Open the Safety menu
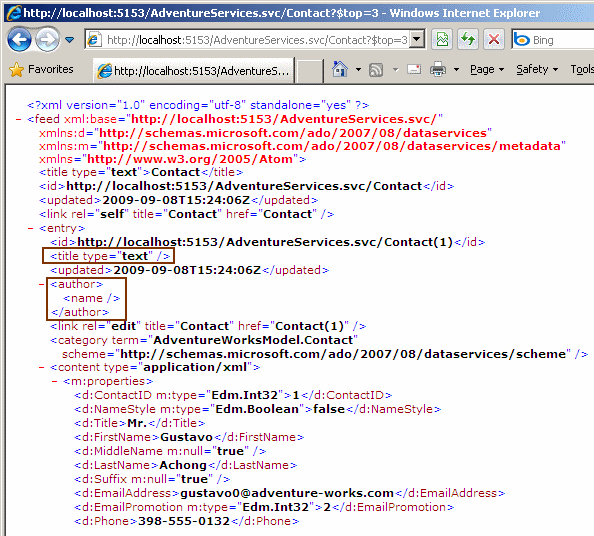Viewport: 594px width, 536px height. pyautogui.click(x=537, y=69)
